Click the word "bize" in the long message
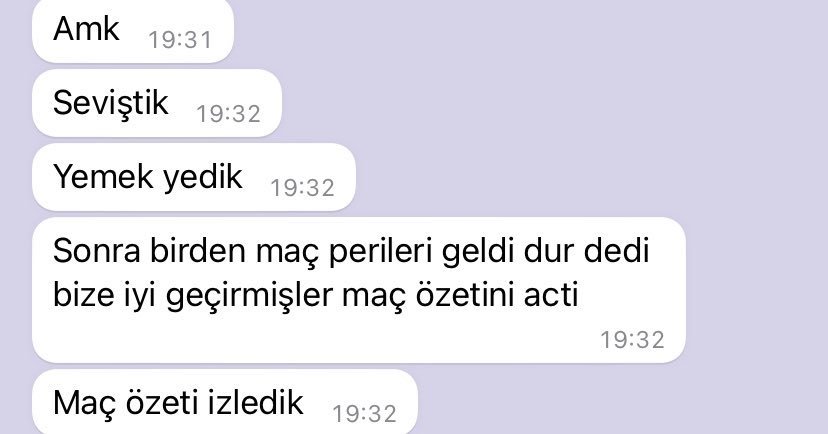The image size is (828, 434). coord(76,295)
